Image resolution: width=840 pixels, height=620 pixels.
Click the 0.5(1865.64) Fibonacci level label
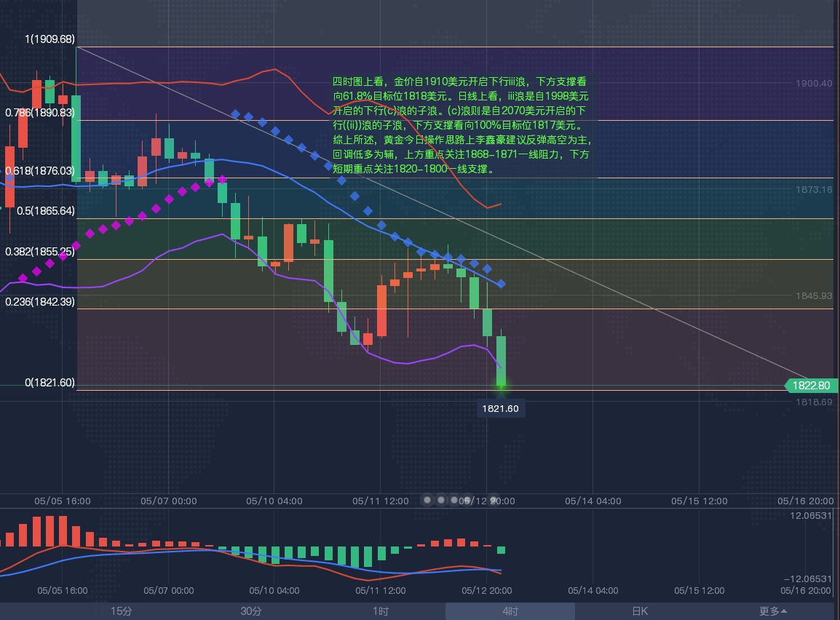(x=46, y=210)
